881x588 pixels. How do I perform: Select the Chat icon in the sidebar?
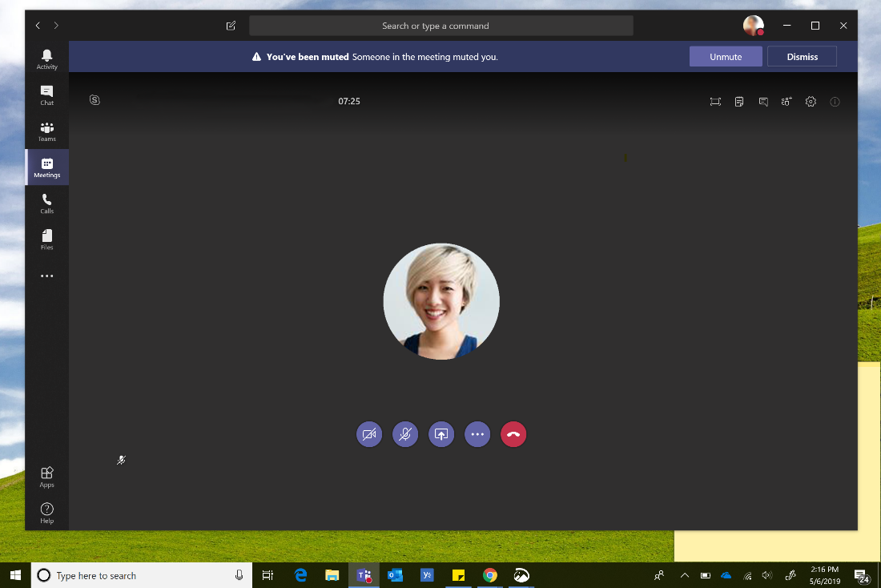pos(46,94)
